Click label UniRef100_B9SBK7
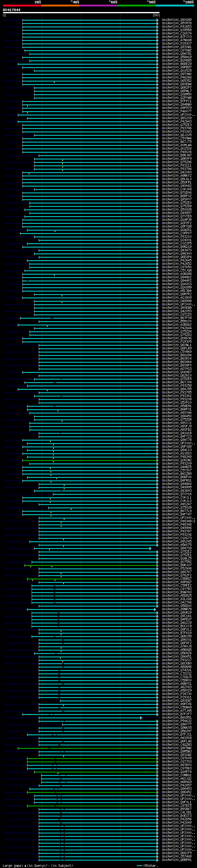Image resolution: width=197 pixels, height=868 pixels. [x=177, y=809]
